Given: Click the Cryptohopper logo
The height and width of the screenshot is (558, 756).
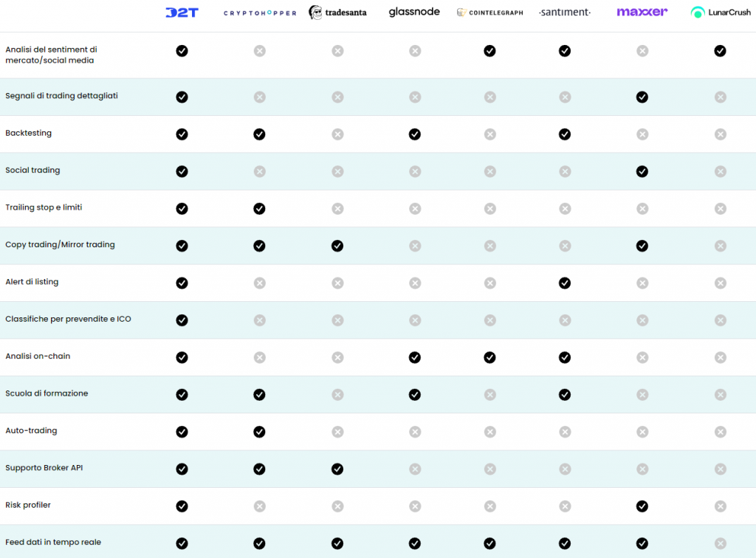Looking at the screenshot, I should pos(260,13).
